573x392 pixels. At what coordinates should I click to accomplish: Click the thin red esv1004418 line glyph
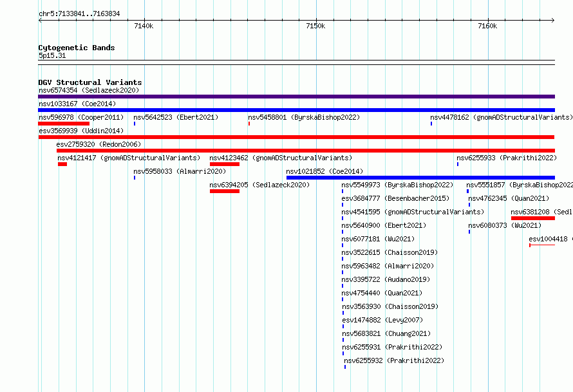(x=542, y=245)
